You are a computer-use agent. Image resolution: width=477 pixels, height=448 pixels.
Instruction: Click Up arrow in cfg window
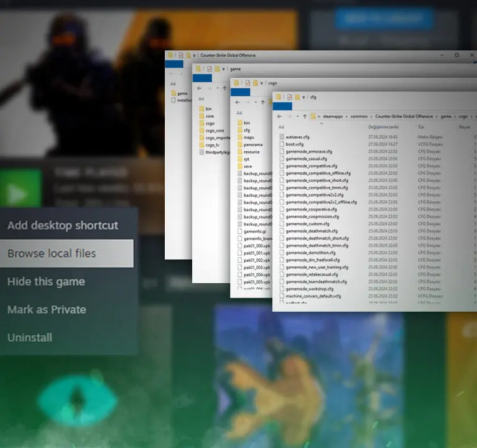[x=305, y=116]
